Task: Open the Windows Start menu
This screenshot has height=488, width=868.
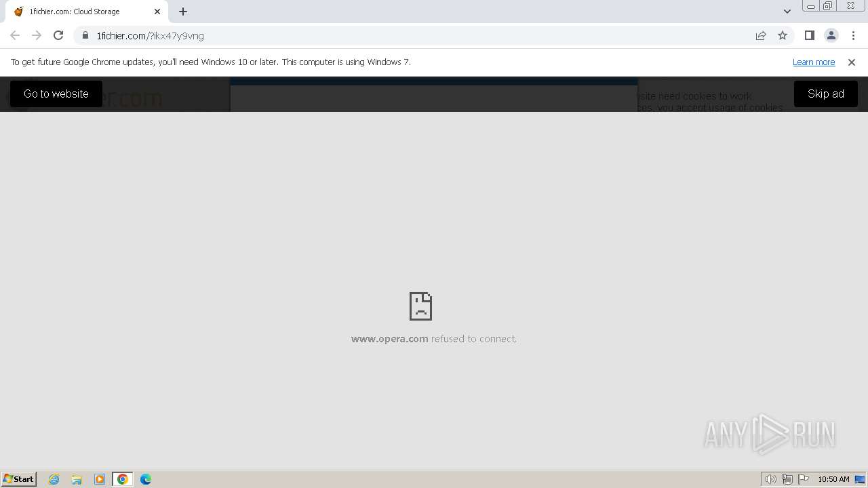Action: pos(19,479)
